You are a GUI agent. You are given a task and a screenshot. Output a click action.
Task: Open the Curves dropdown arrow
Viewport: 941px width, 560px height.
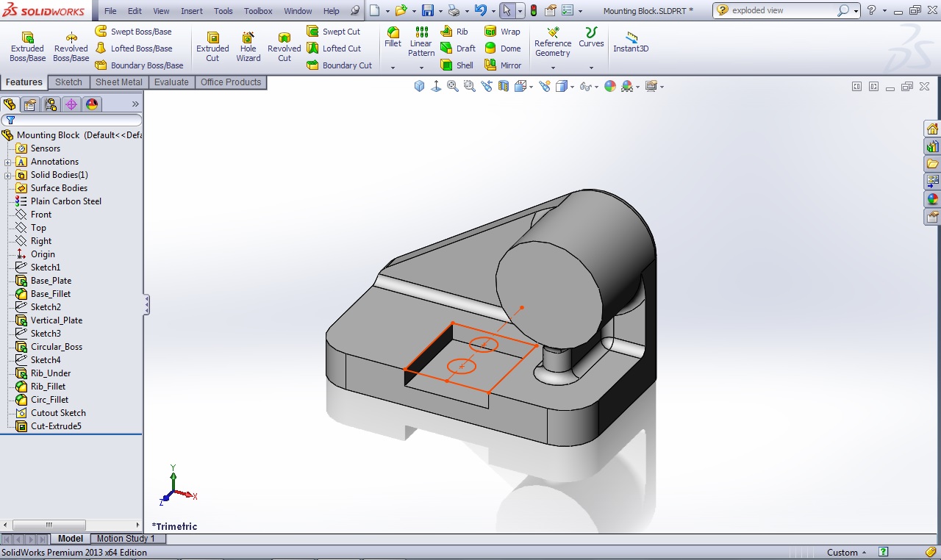(x=591, y=68)
